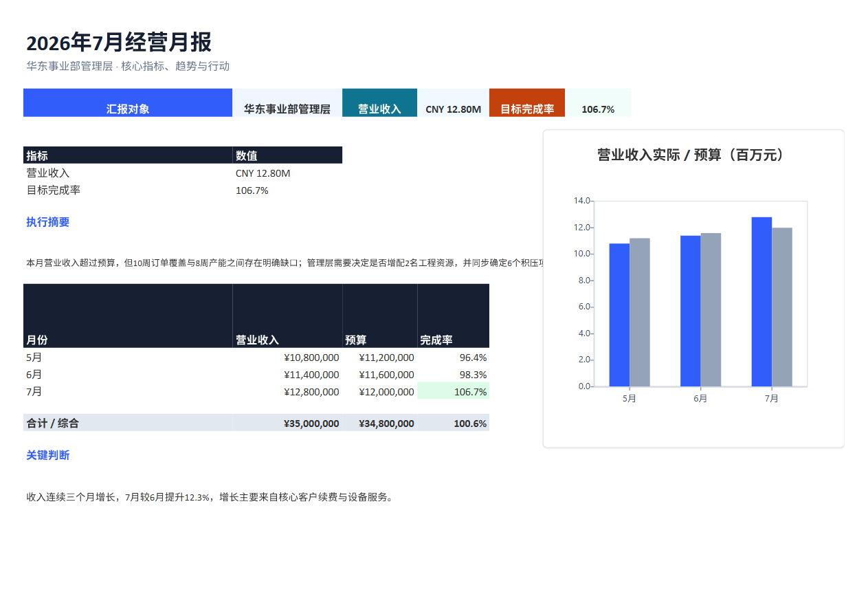Click the "指标" column header
868x614 pixels.
pos(128,155)
